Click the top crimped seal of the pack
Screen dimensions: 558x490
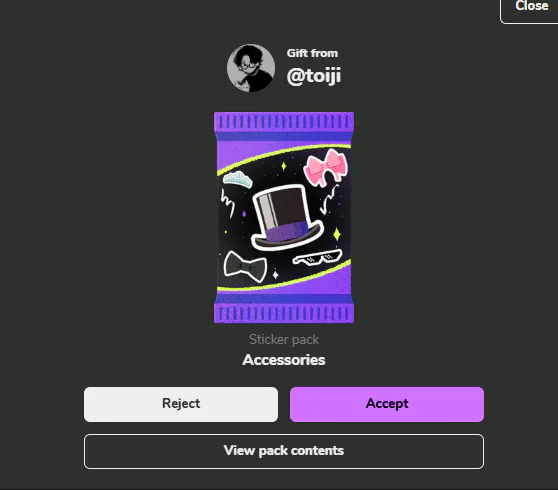[284, 122]
